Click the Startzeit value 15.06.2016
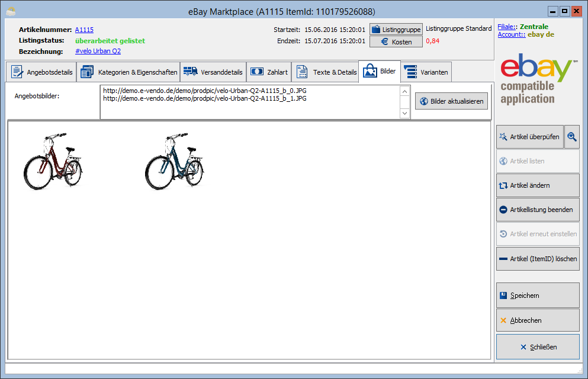This screenshot has height=379, width=588. (335, 30)
